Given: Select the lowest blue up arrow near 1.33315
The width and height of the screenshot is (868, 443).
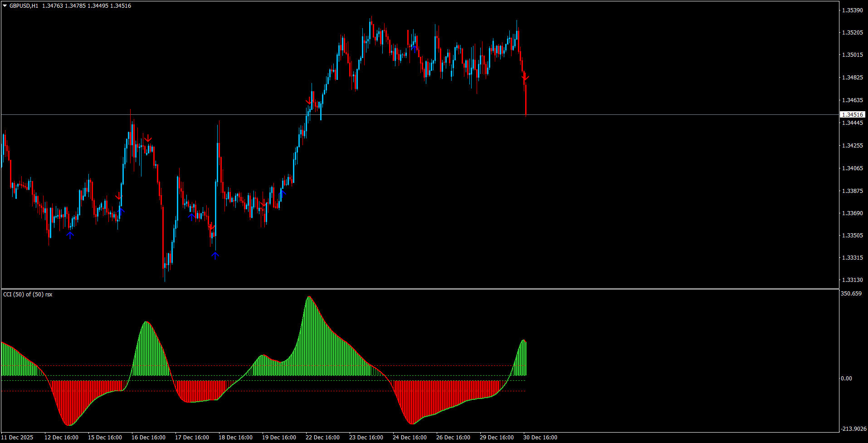Looking at the screenshot, I should [215, 256].
